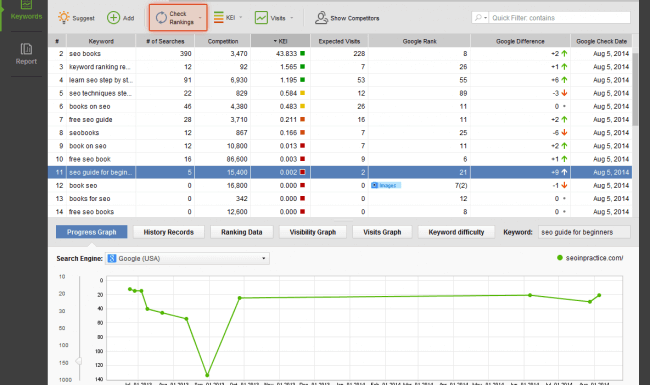Click yellow KEI indicator for books on seo
Image resolution: width=650 pixels, height=385 pixels.
pos(303,107)
